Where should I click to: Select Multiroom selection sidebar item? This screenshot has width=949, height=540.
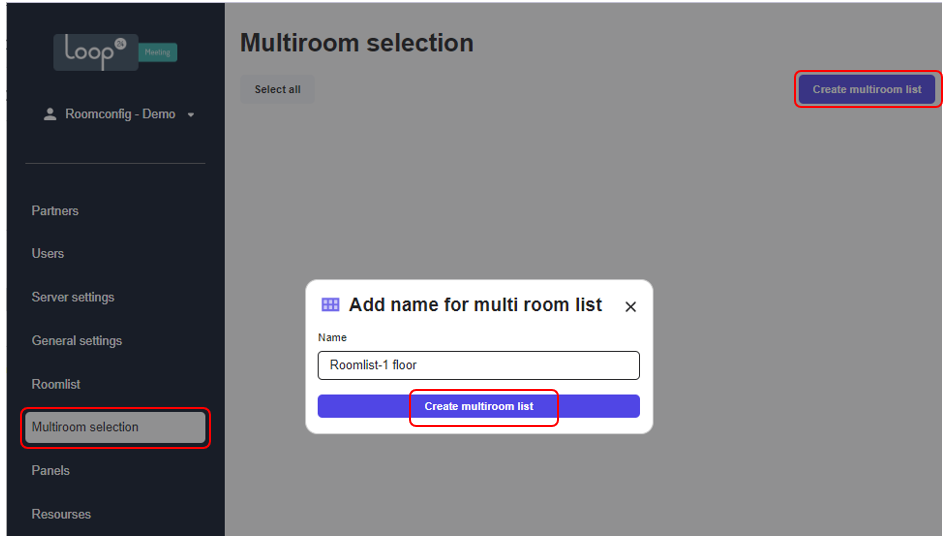[115, 427]
